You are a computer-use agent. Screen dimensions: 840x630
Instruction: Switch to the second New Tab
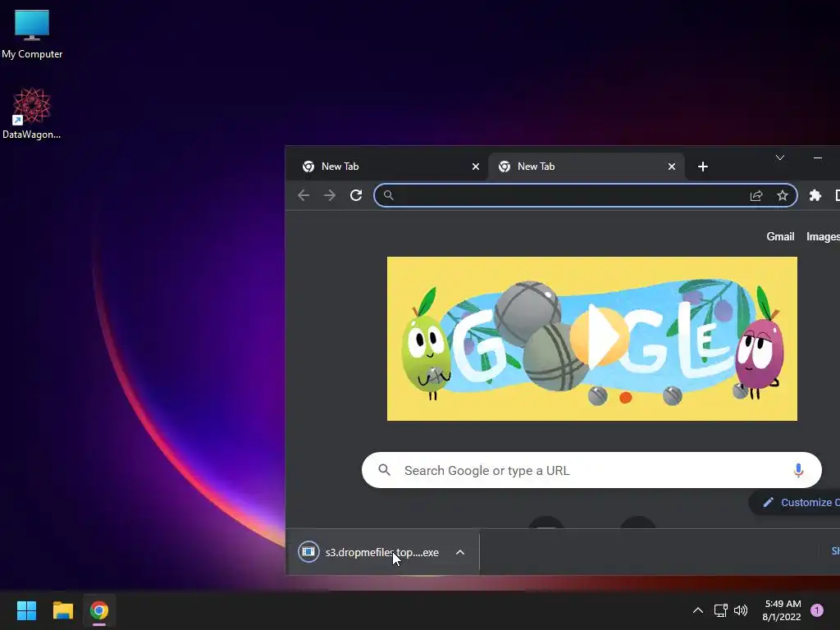click(x=585, y=167)
